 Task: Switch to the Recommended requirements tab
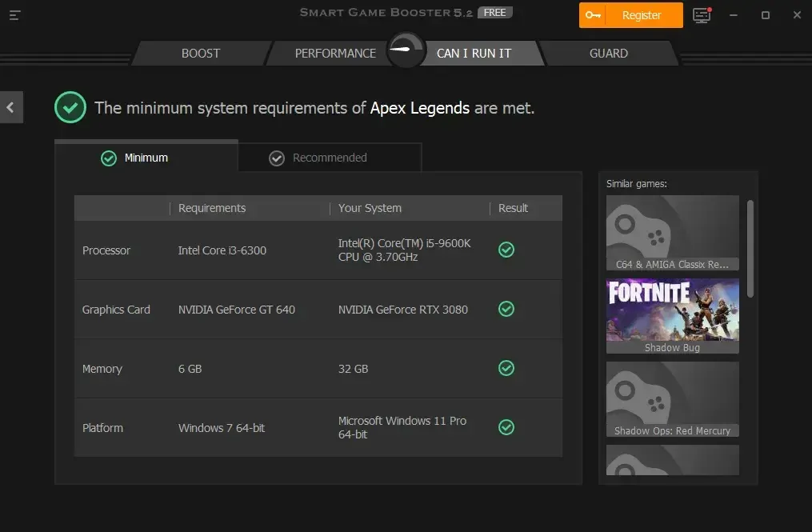tap(330, 157)
